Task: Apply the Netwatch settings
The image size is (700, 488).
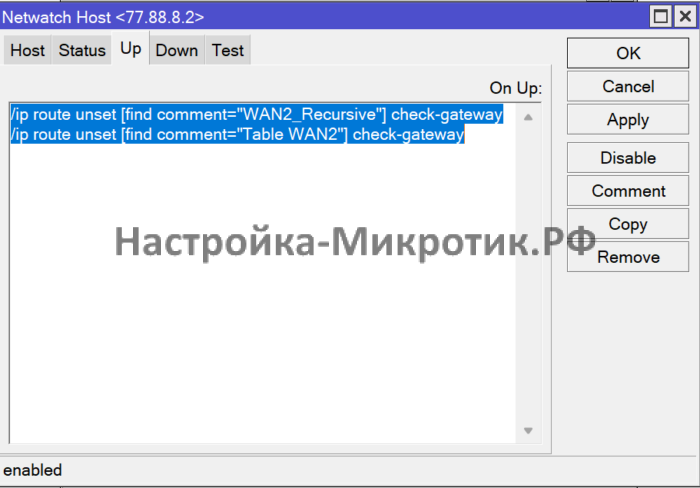Action: point(628,120)
